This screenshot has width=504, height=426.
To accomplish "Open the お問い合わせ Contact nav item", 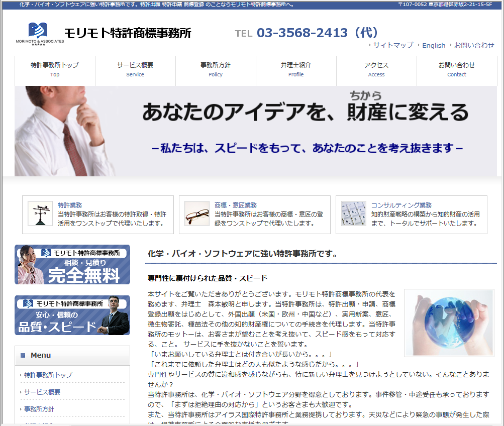I will click(x=457, y=70).
